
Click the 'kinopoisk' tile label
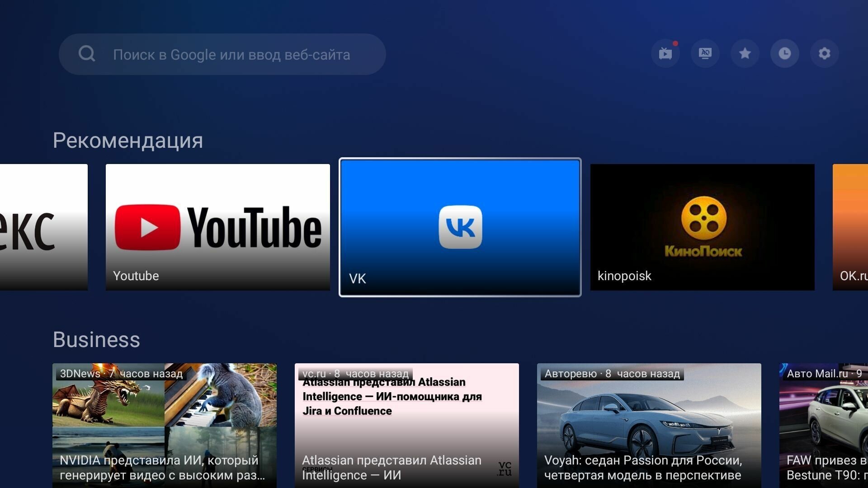(x=624, y=276)
